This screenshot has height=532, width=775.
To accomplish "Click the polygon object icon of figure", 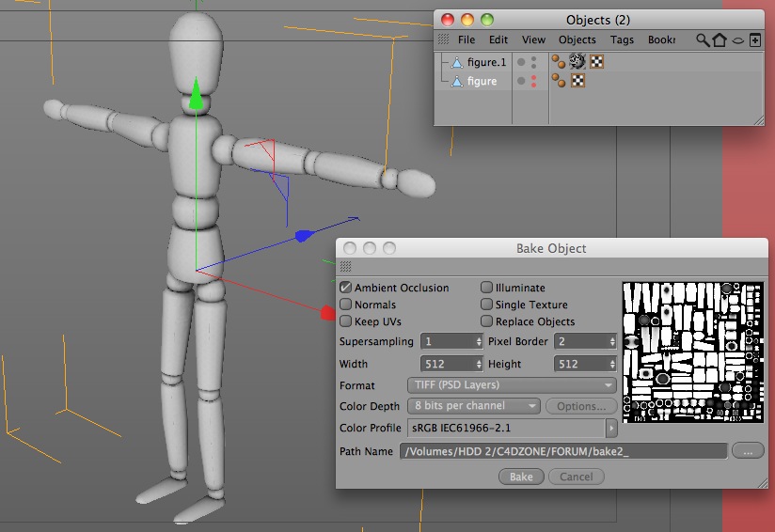I will click(457, 81).
